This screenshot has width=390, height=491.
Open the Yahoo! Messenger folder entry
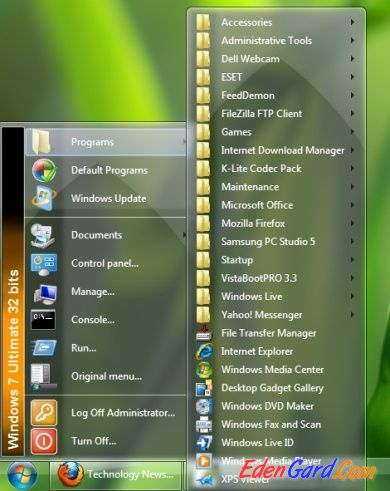276,315
